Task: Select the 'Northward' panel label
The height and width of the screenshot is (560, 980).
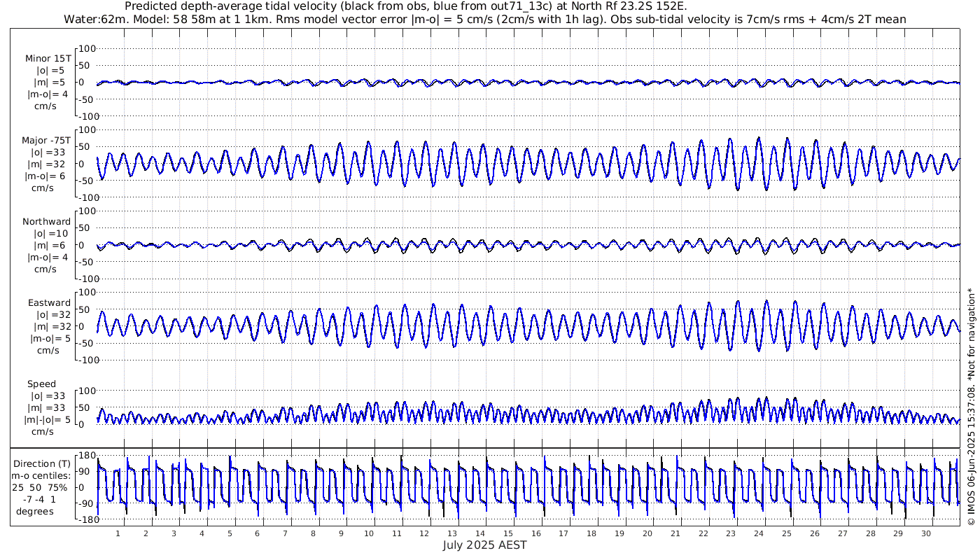Action: (x=47, y=222)
